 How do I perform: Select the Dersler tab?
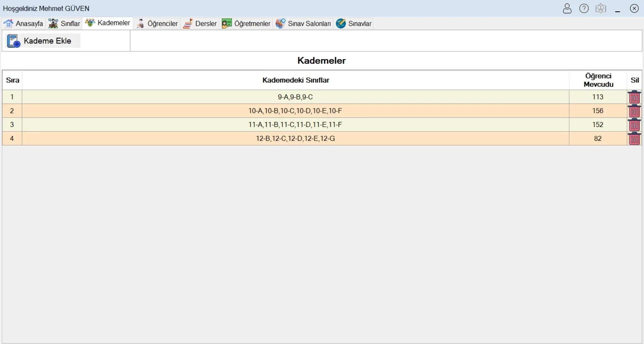click(x=200, y=23)
